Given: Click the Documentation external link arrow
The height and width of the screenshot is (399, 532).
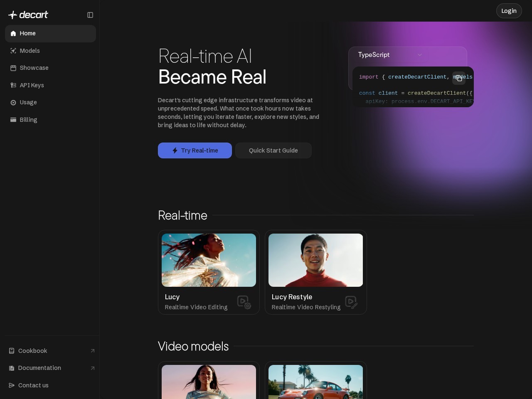Looking at the screenshot, I should tap(93, 368).
